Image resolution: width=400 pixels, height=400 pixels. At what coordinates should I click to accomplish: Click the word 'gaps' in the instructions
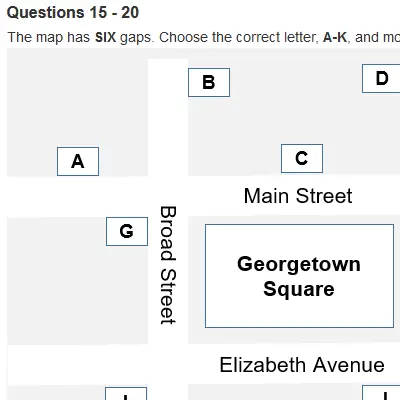pyautogui.click(x=135, y=37)
